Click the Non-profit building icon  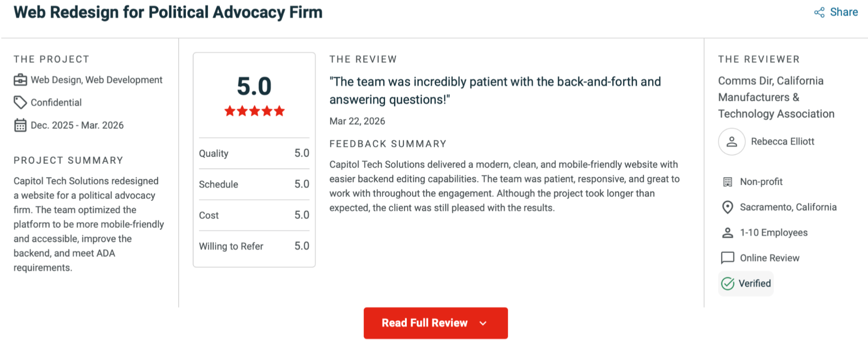[727, 182]
